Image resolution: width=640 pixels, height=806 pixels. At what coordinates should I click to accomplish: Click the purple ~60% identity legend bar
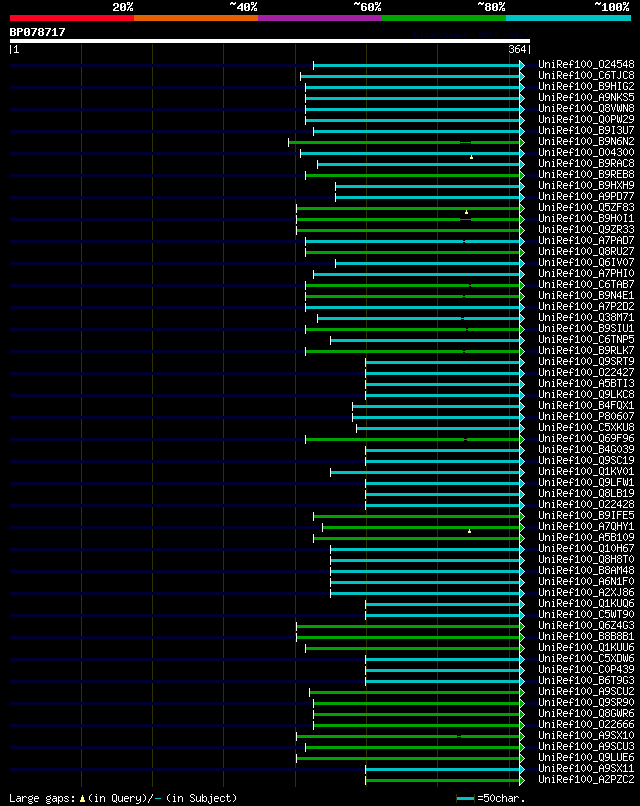click(320, 18)
